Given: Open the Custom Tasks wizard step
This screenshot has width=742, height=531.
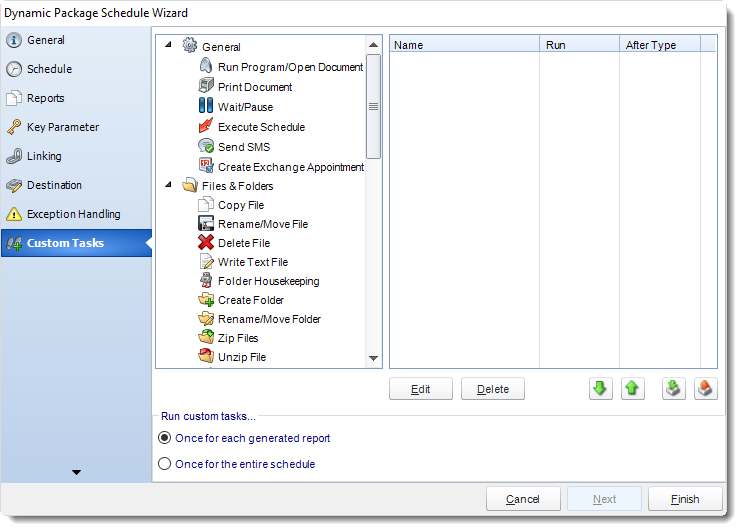Looking at the screenshot, I should click(x=76, y=243).
